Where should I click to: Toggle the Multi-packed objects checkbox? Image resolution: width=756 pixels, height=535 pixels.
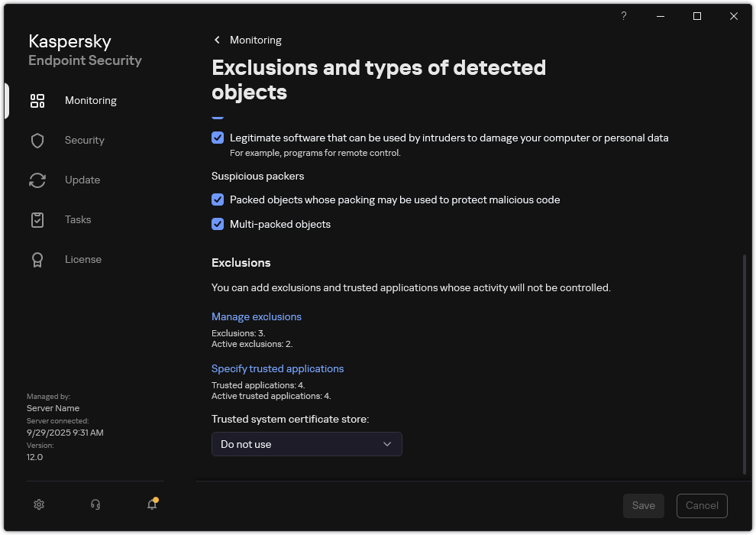[x=218, y=224]
